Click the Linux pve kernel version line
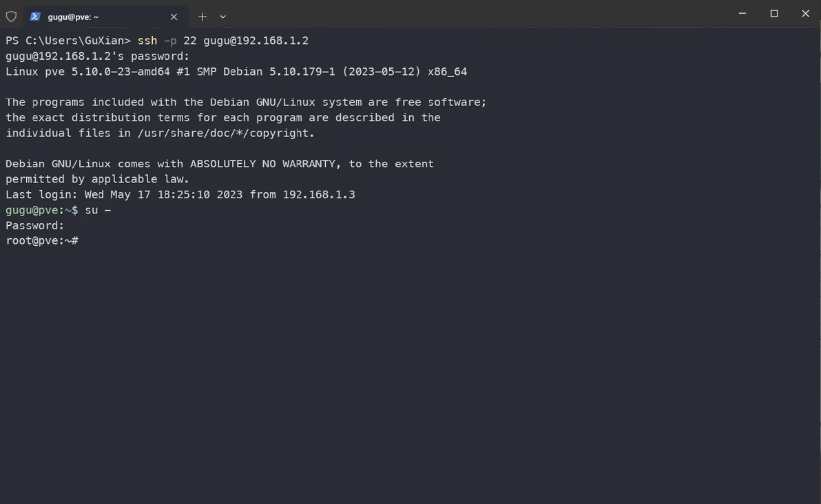Image resolution: width=821 pixels, height=504 pixels. [236, 72]
